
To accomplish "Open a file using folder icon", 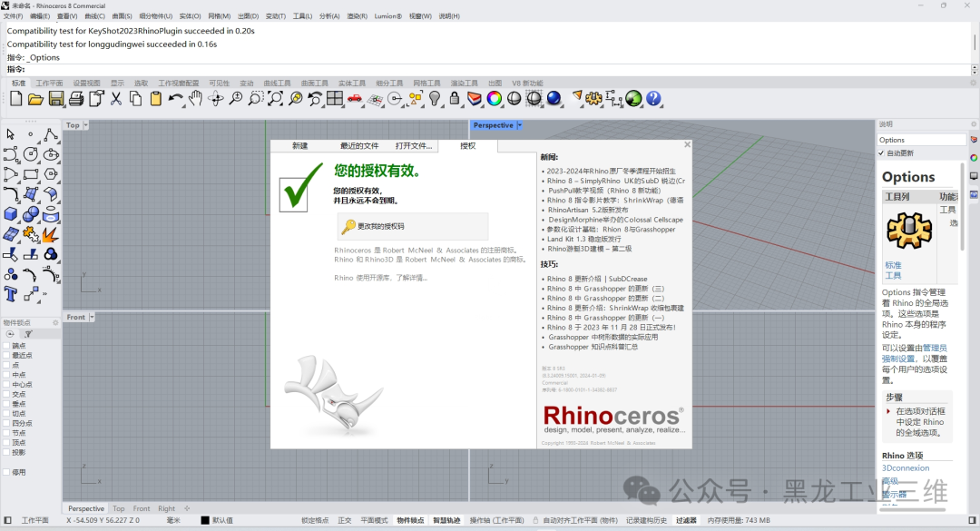I will (x=35, y=99).
